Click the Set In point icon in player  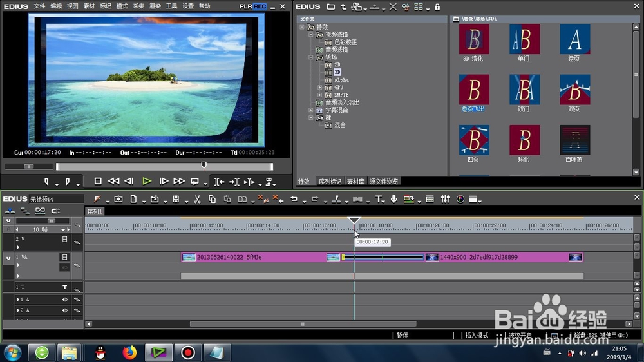coord(46,182)
